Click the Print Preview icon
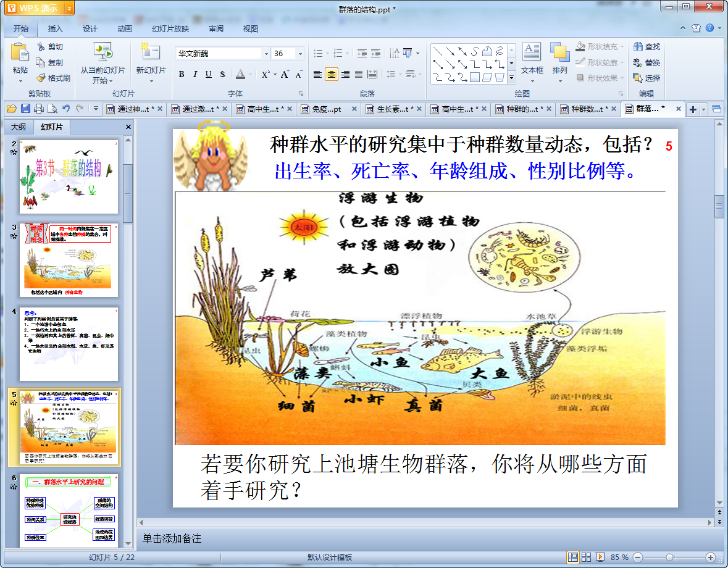The image size is (728, 568). click(52, 109)
